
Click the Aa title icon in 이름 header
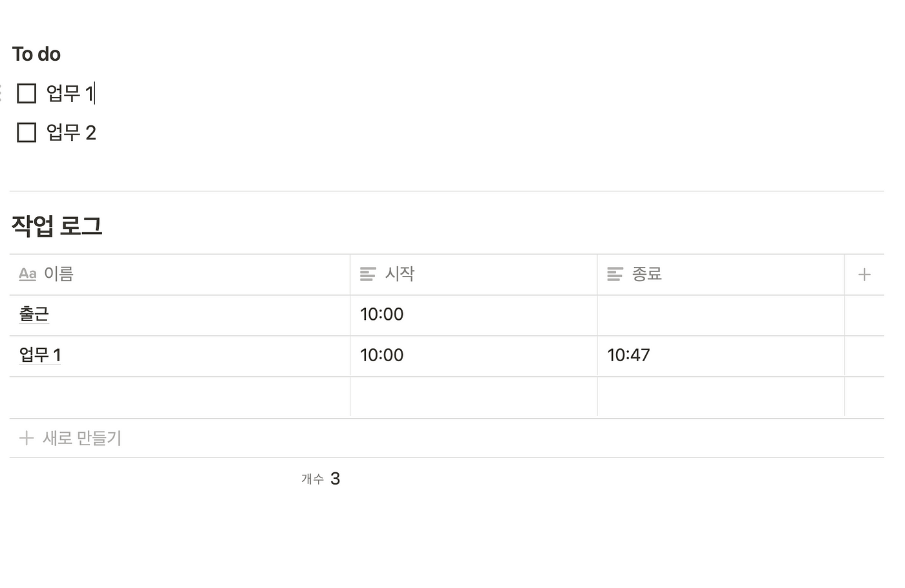pyautogui.click(x=28, y=274)
